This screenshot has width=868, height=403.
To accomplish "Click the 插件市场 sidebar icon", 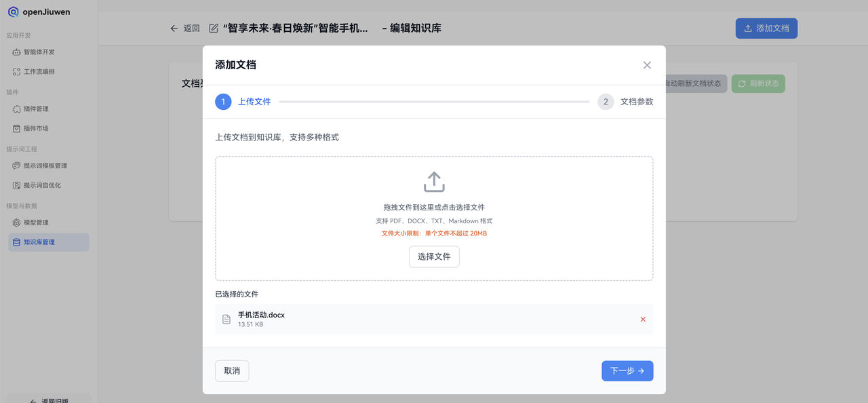I will click(x=16, y=128).
